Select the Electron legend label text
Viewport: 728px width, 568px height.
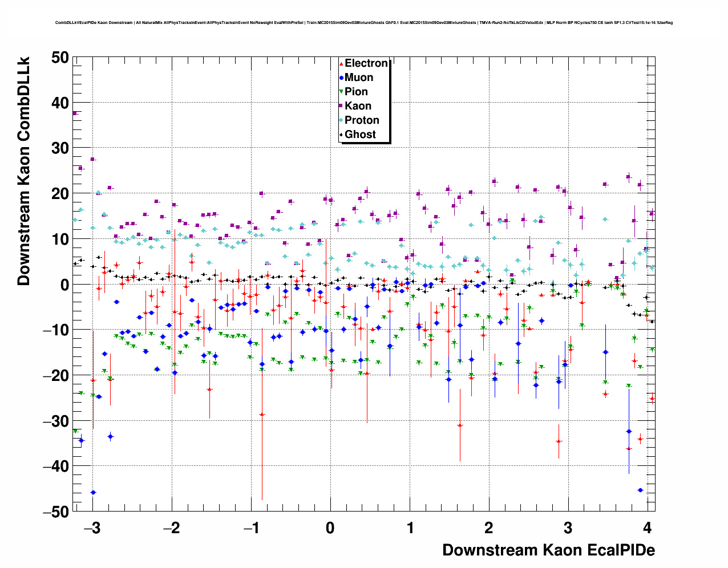(366, 63)
